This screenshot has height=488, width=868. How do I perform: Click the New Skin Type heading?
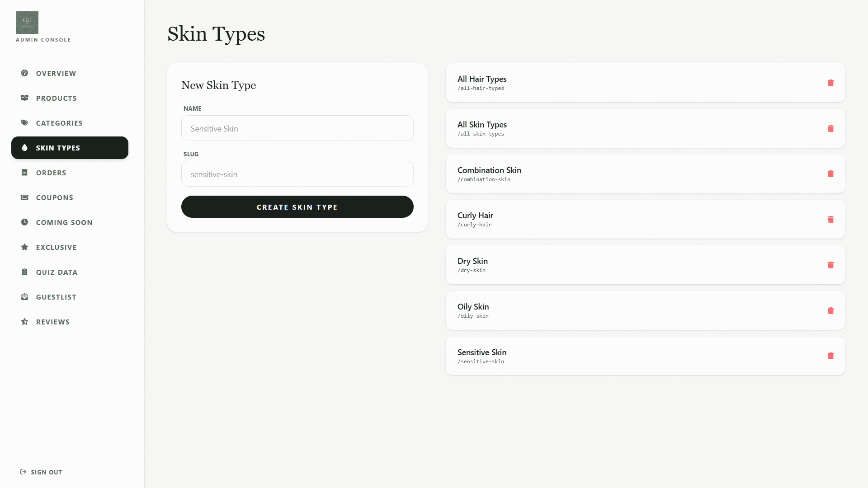pyautogui.click(x=218, y=85)
